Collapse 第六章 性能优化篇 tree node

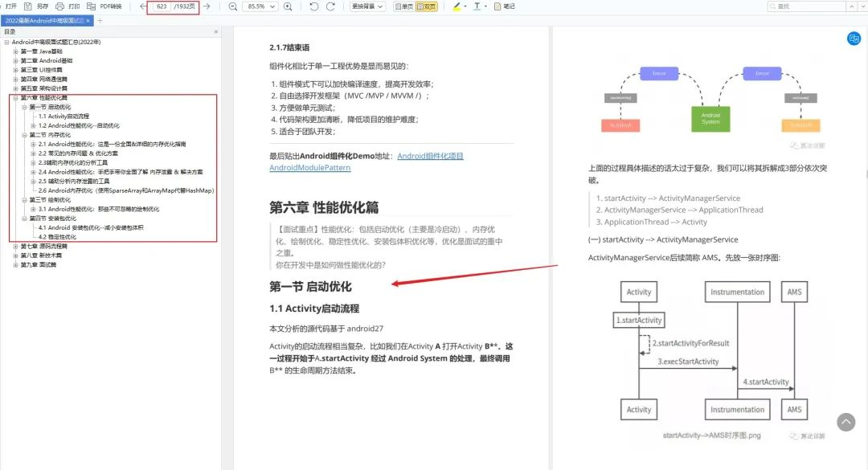coord(15,98)
